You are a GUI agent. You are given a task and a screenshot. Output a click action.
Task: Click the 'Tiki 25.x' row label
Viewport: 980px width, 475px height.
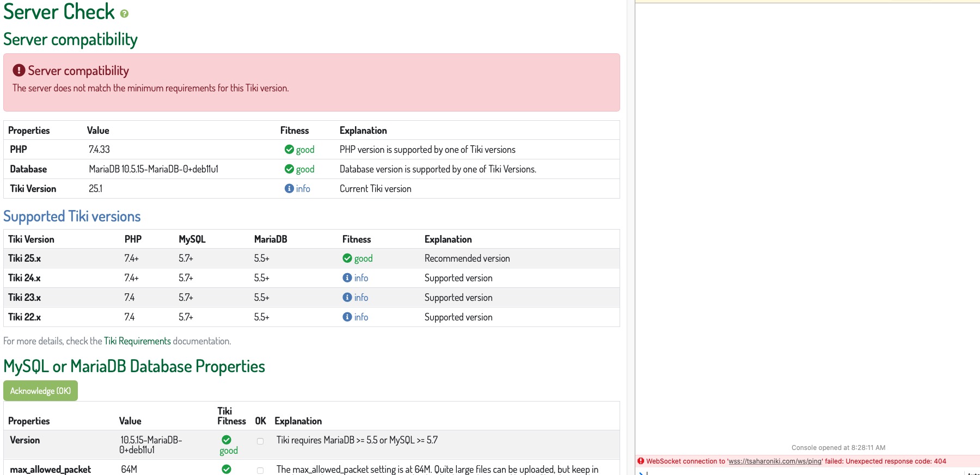[24, 258]
